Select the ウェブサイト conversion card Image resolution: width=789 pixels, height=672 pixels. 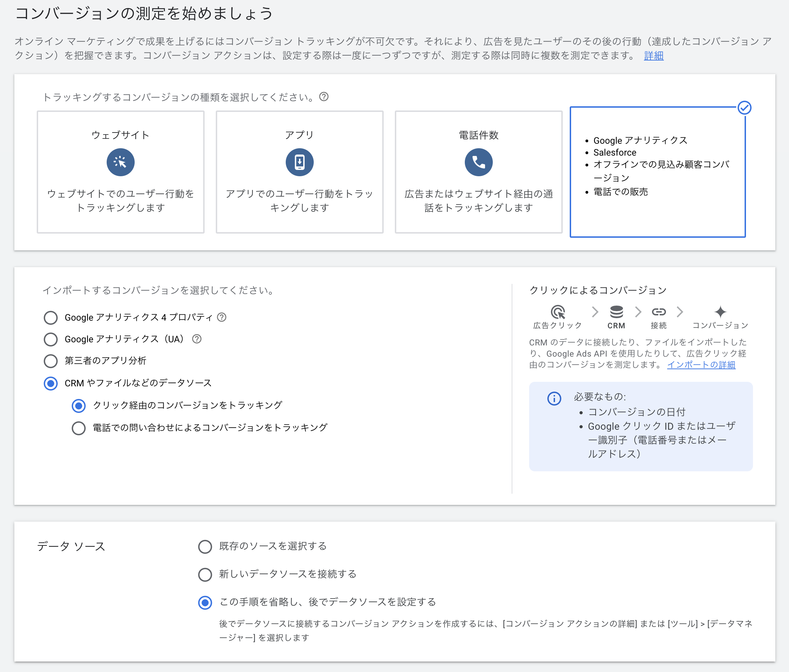tap(120, 172)
